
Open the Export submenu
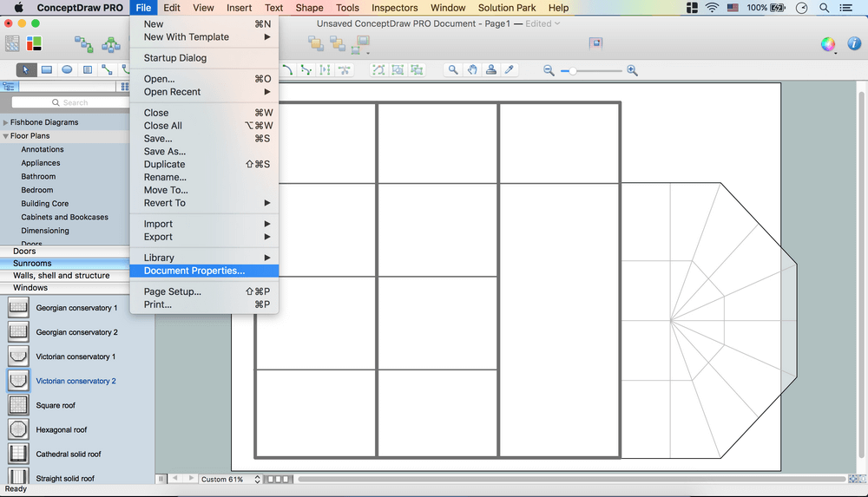click(158, 237)
